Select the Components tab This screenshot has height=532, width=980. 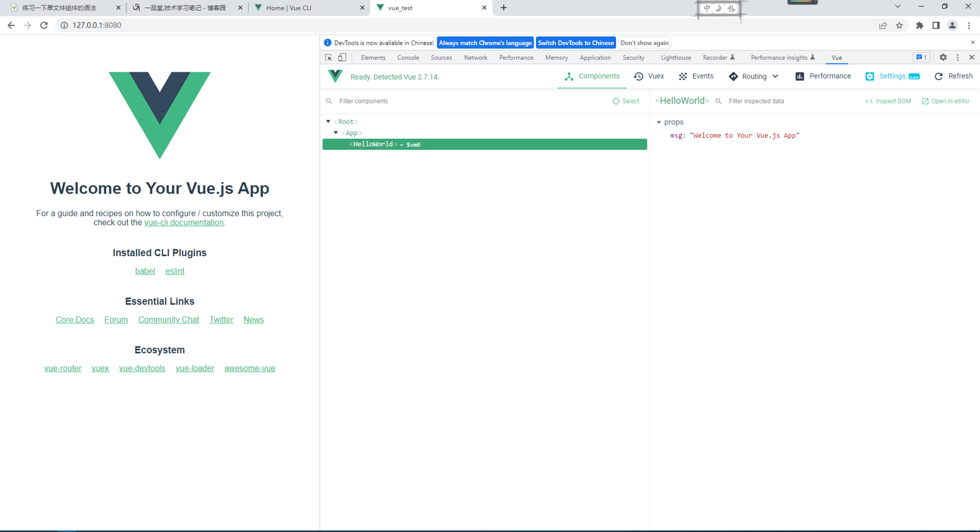592,76
